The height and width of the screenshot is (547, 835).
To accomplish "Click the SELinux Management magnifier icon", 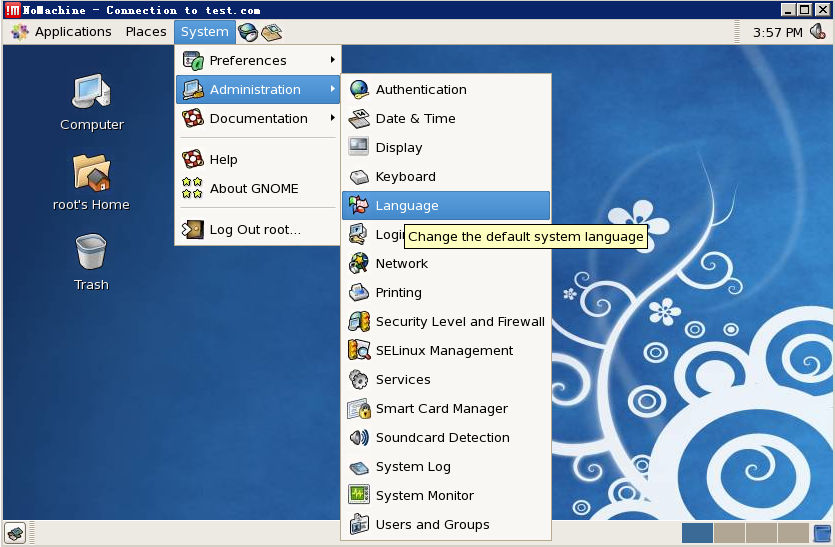I will tap(359, 350).
